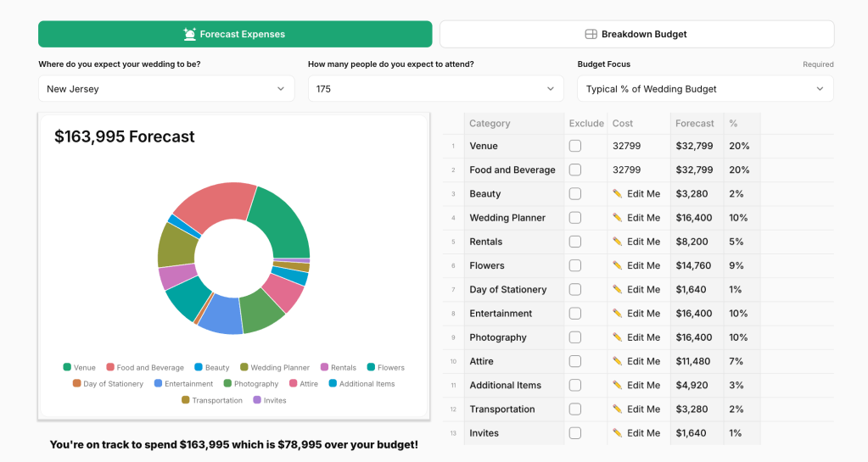Click the Breakdown Budget table icon
The width and height of the screenshot is (868, 462).
[x=591, y=34]
